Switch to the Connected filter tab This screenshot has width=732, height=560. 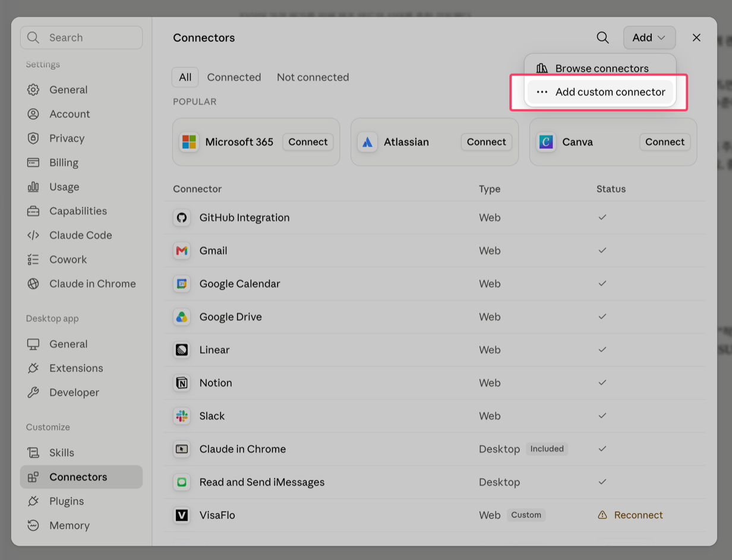coord(234,77)
